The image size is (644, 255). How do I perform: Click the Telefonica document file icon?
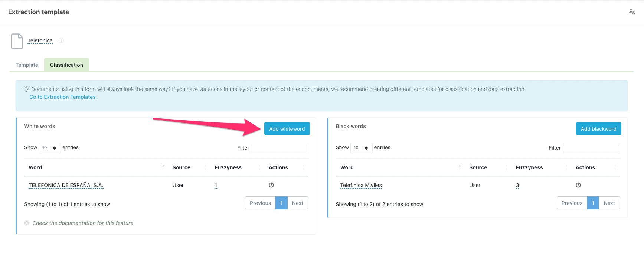tap(17, 41)
